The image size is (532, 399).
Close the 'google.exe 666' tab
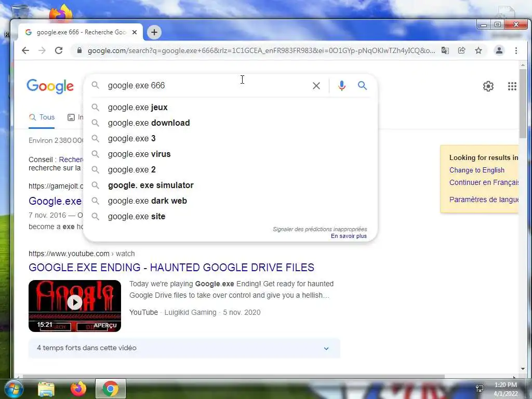(x=135, y=32)
